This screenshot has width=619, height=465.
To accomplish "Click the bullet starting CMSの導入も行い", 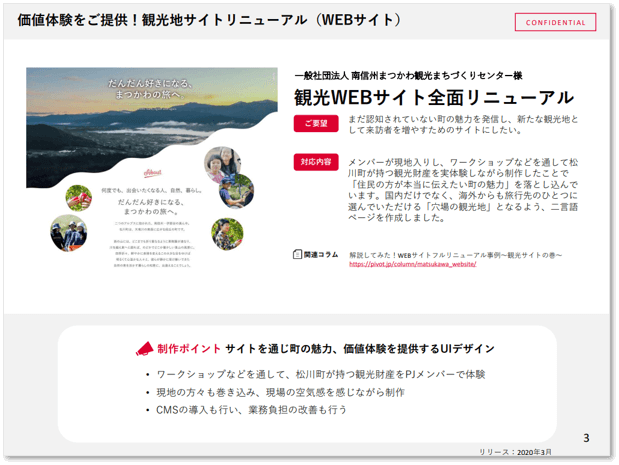I will [251, 410].
